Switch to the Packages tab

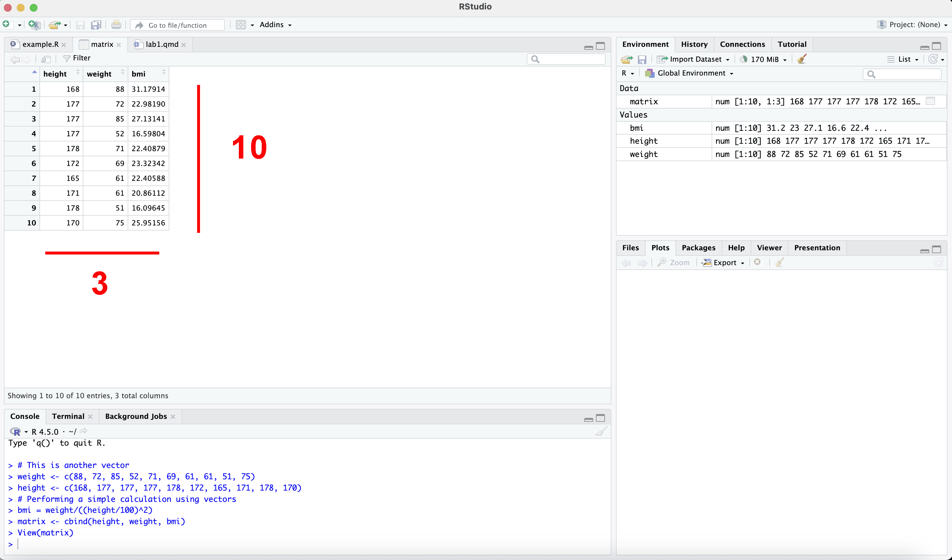[x=698, y=248]
